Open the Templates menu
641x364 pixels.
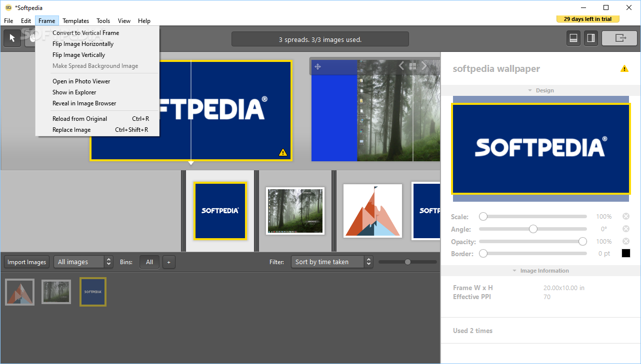tap(76, 21)
